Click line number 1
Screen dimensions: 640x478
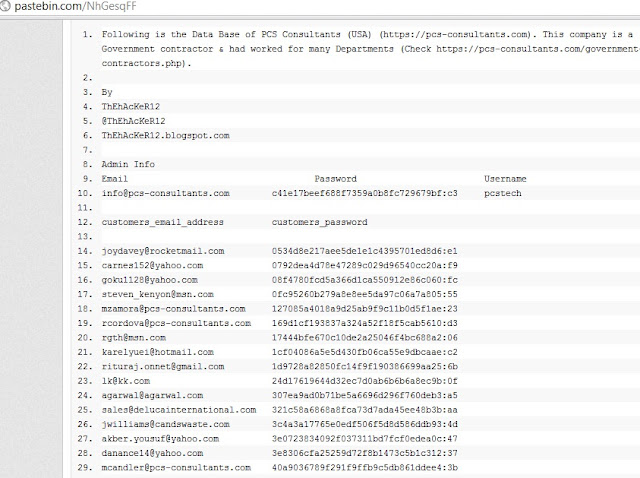point(87,34)
